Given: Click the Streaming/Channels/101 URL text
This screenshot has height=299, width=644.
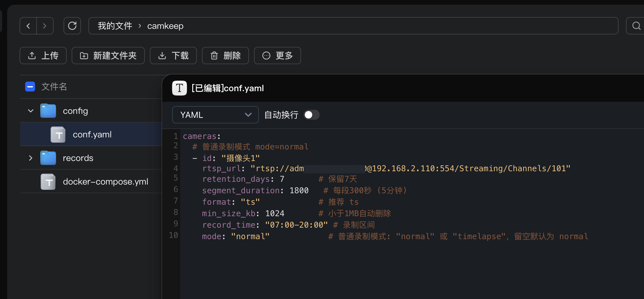Looking at the screenshot, I should 513,168.
